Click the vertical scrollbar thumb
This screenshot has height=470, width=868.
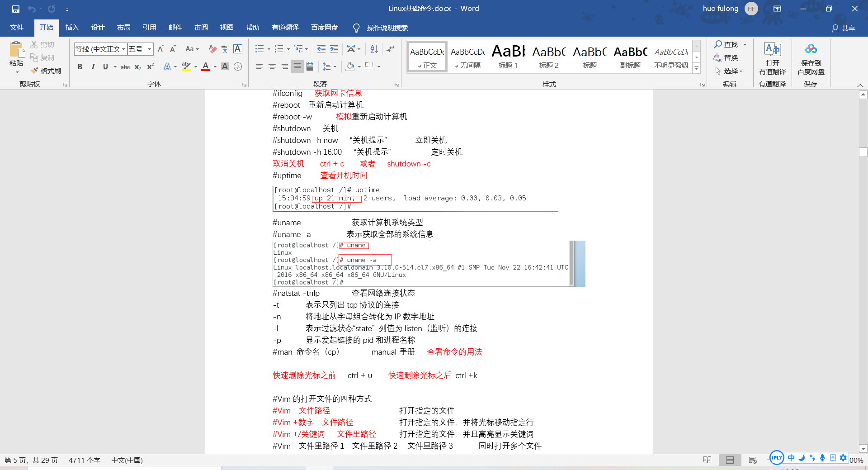click(x=863, y=152)
